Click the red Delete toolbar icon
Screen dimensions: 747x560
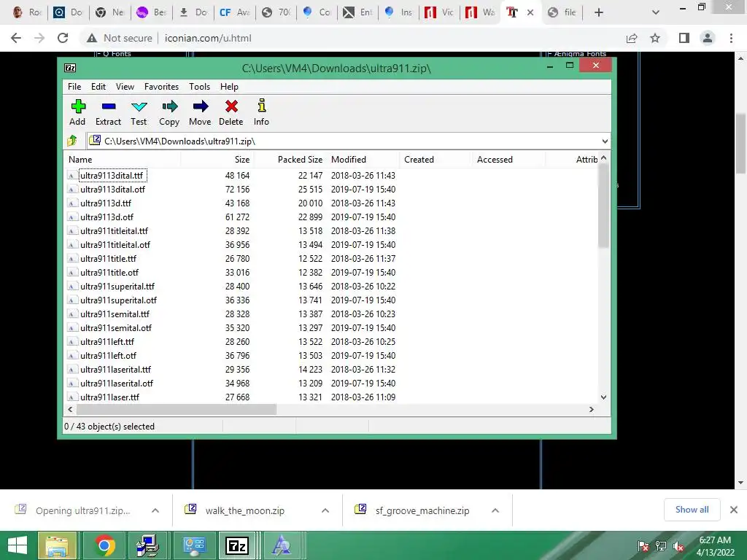tap(231, 106)
